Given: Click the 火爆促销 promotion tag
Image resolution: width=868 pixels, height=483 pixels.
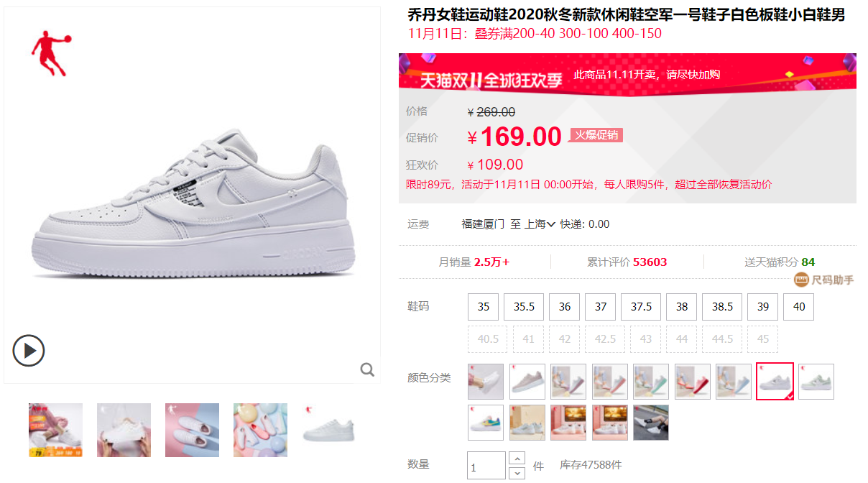Looking at the screenshot, I should [x=596, y=135].
